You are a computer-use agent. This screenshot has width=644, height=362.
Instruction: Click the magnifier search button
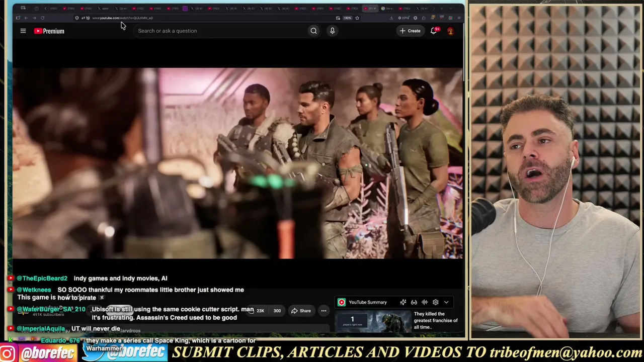313,31
